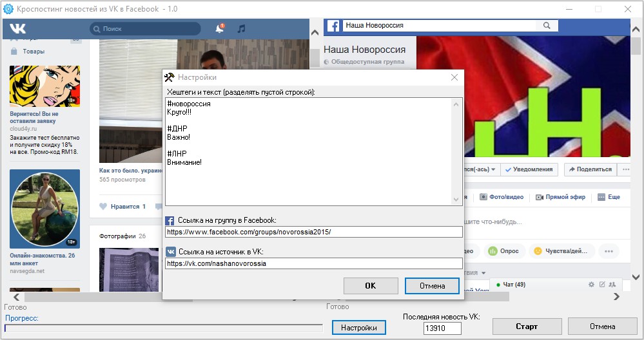Click the VK icon beside source link label
The image size is (644, 340).
170,252
